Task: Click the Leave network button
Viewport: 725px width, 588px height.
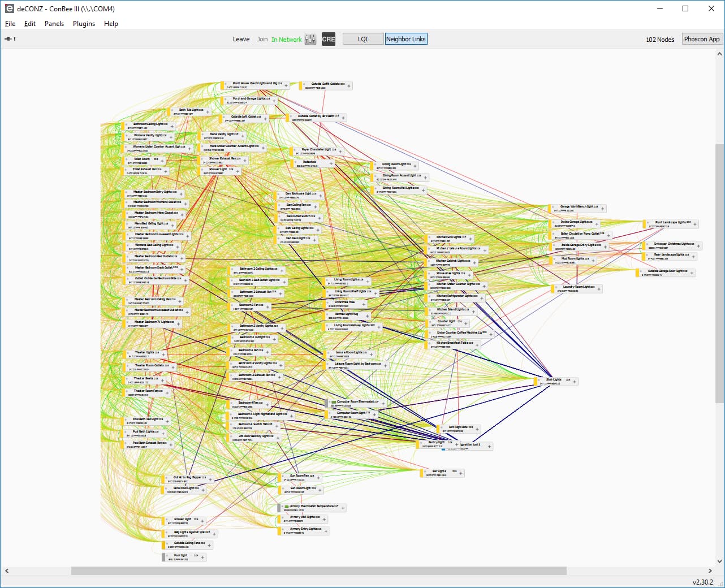Action: (x=241, y=39)
